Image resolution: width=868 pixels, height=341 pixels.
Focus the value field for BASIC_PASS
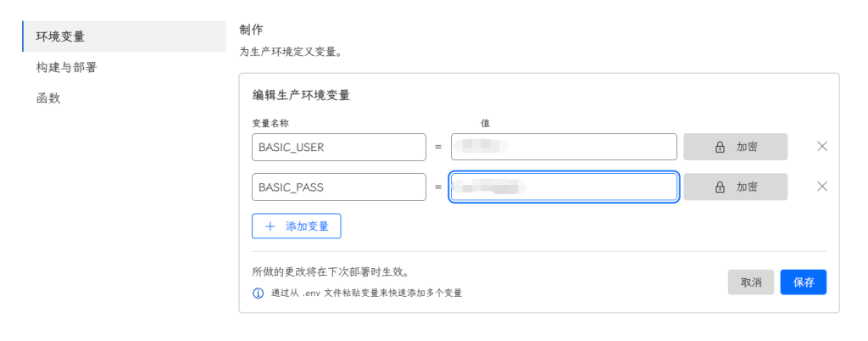point(564,187)
